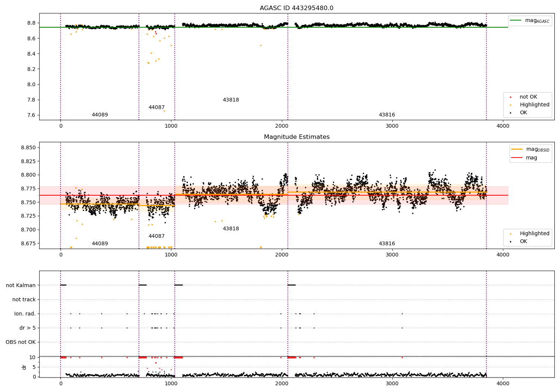Click obsid label 43818 in the top plot
The width and height of the screenshot is (560, 392).
coord(231,100)
